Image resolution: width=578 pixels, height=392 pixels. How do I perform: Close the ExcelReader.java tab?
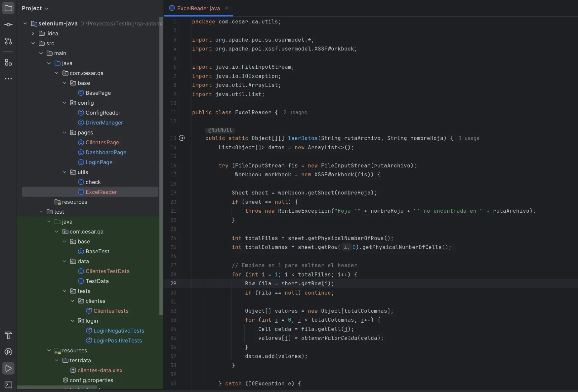tap(227, 8)
